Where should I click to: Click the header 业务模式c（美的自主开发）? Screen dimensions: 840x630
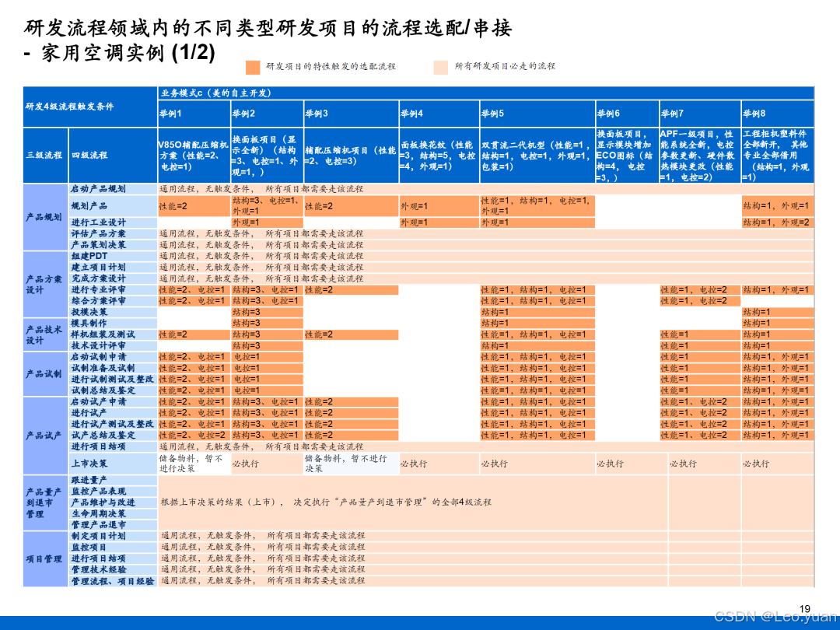486,93
